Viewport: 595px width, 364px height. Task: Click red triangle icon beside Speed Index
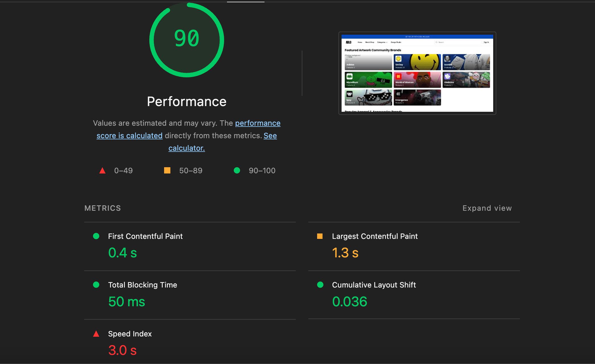(96, 334)
